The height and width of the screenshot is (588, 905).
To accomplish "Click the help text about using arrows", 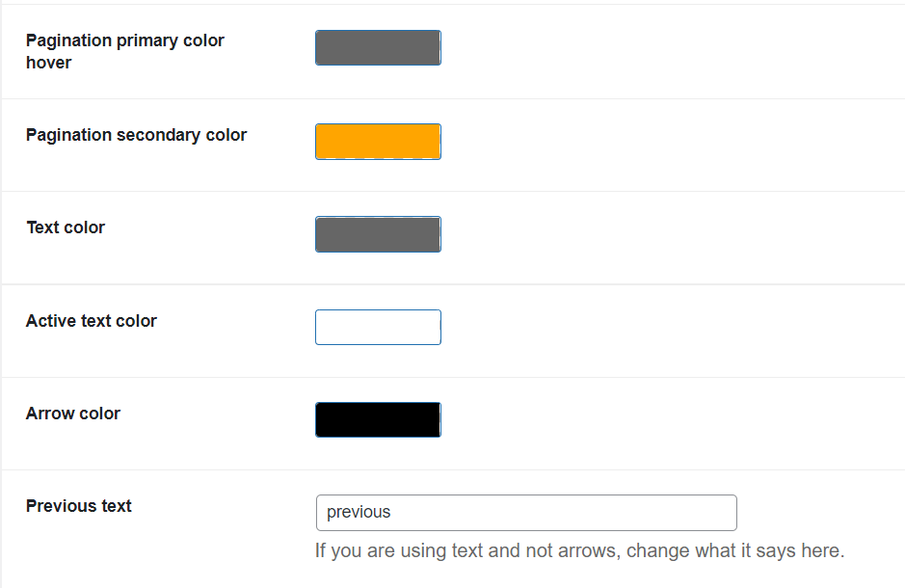I will point(579,551).
